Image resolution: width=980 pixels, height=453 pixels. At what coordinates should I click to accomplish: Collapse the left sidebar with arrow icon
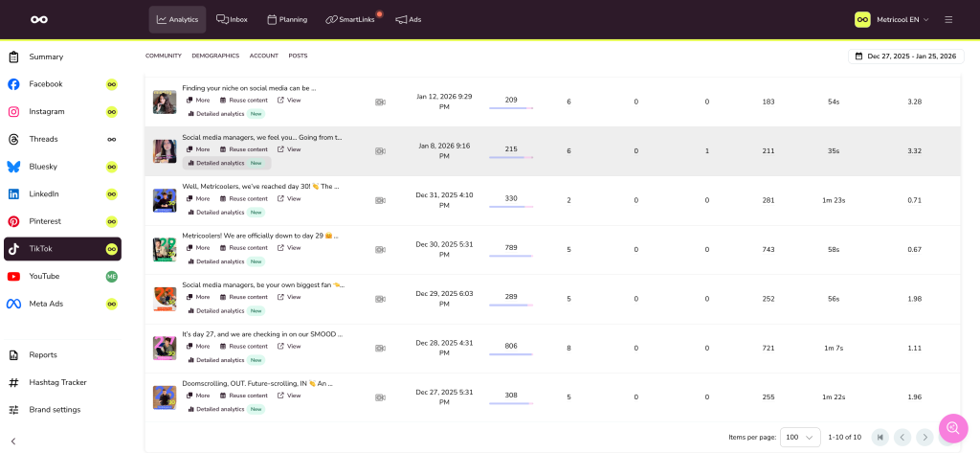pos(13,441)
